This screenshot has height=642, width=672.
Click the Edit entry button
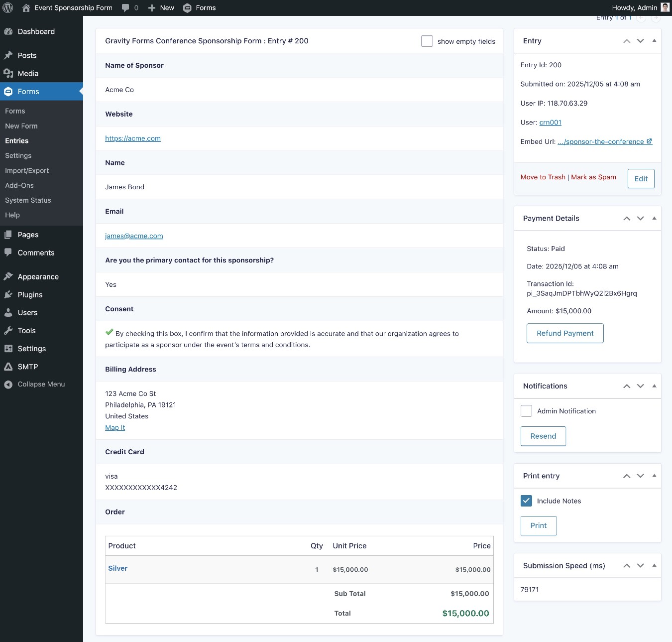(x=641, y=179)
